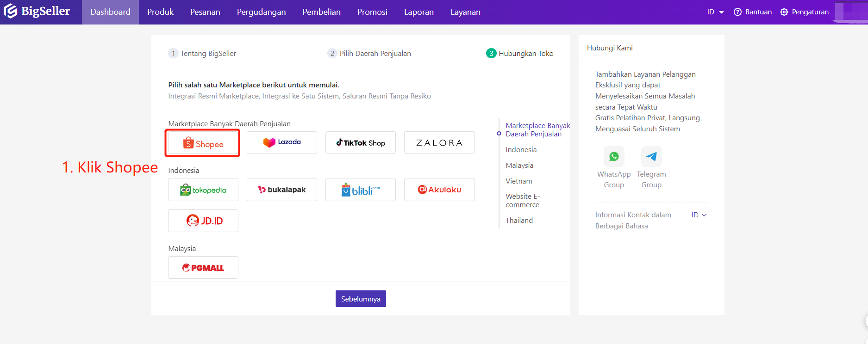Open the Telegram Group icon

point(651,156)
